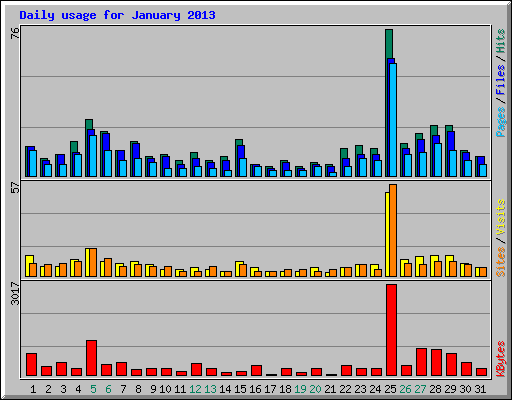Image resolution: width=512 pixels, height=400 pixels.
Task: Click green weekend day '6' label
Action: [108, 389]
